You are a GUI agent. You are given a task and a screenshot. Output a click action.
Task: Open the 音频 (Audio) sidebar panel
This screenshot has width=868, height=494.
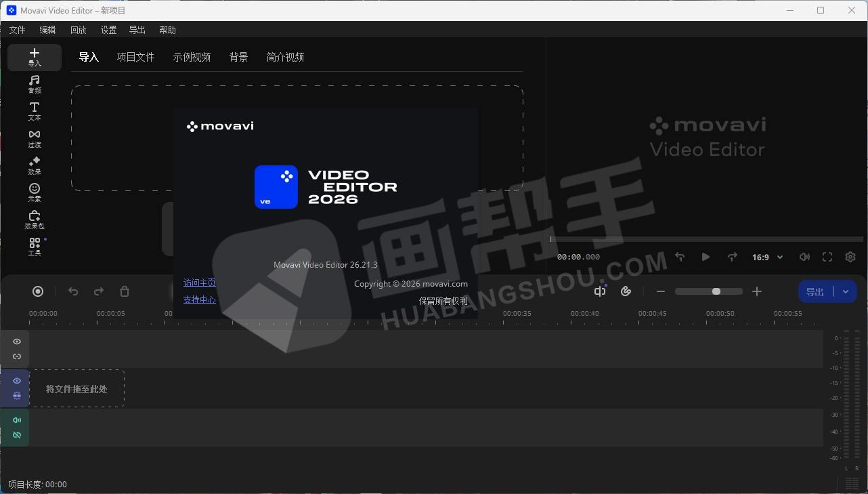[35, 85]
